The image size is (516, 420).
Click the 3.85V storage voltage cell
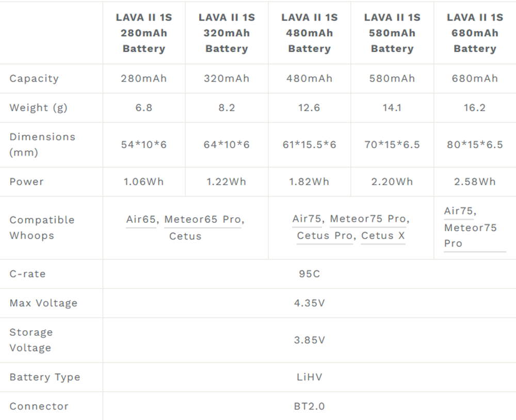point(309,340)
